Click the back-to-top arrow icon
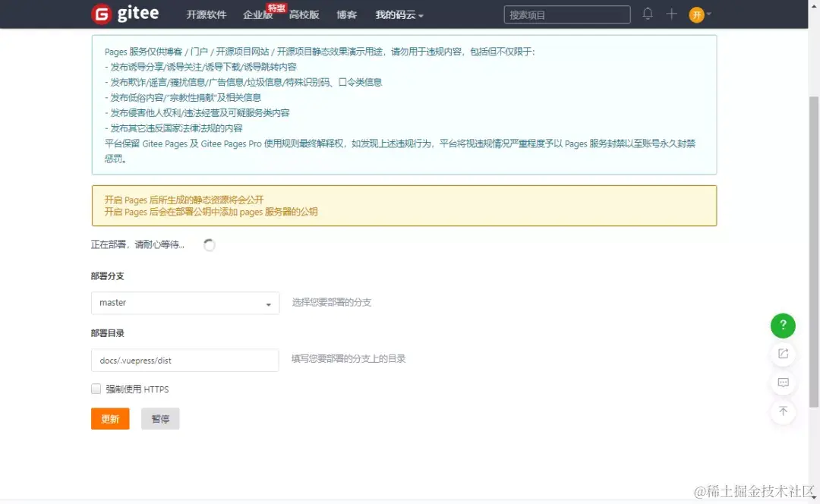 (x=783, y=411)
